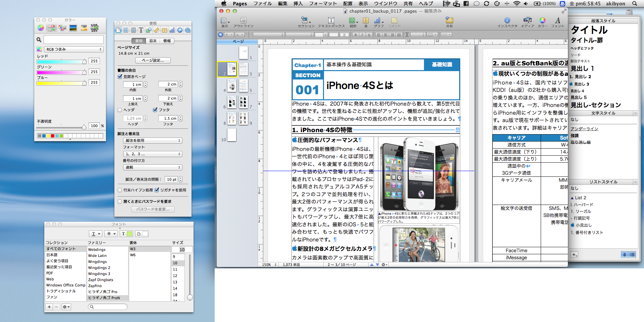This screenshot has height=322, width=644.
Task: Toggle the paragraph styles drawer button
Action: point(220,35)
